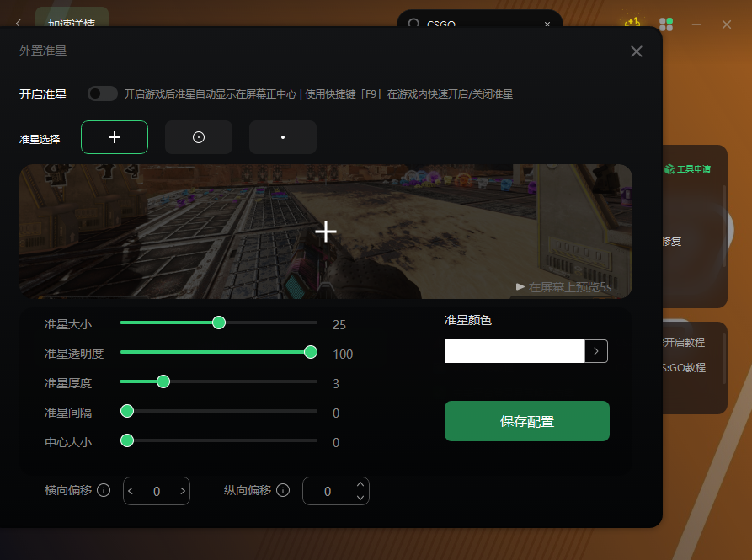
Task: Click search magnifier icon in top bar
Action: click(413, 23)
